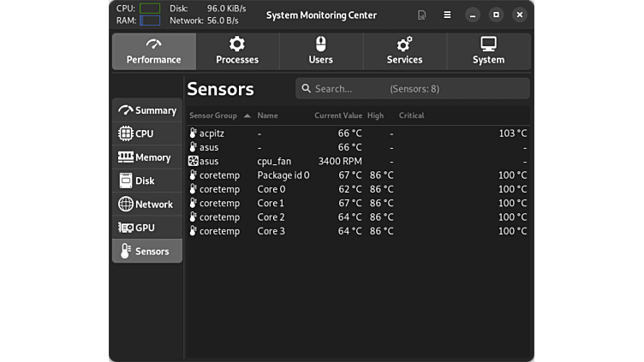Viewport: 644px width, 362px height.
Task: Sort by the Current Value column
Action: tap(338, 116)
